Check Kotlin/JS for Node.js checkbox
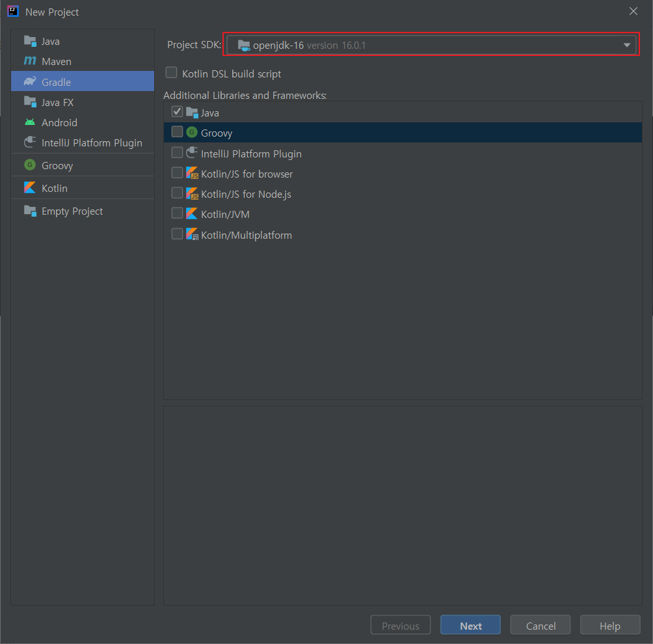653x644 pixels. point(178,193)
